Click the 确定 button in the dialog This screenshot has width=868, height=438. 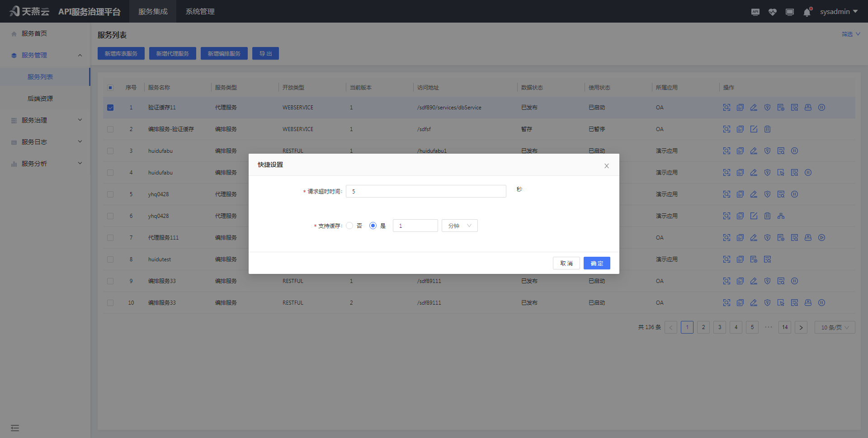pyautogui.click(x=597, y=263)
